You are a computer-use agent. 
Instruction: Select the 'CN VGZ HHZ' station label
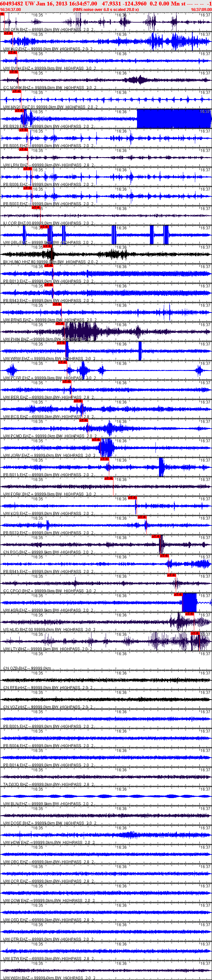(x=15, y=707)
